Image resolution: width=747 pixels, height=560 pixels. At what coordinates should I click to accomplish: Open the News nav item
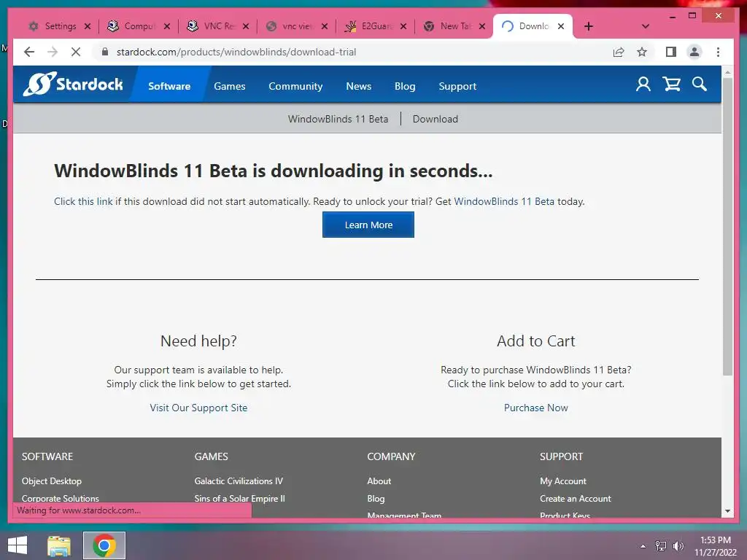click(358, 86)
